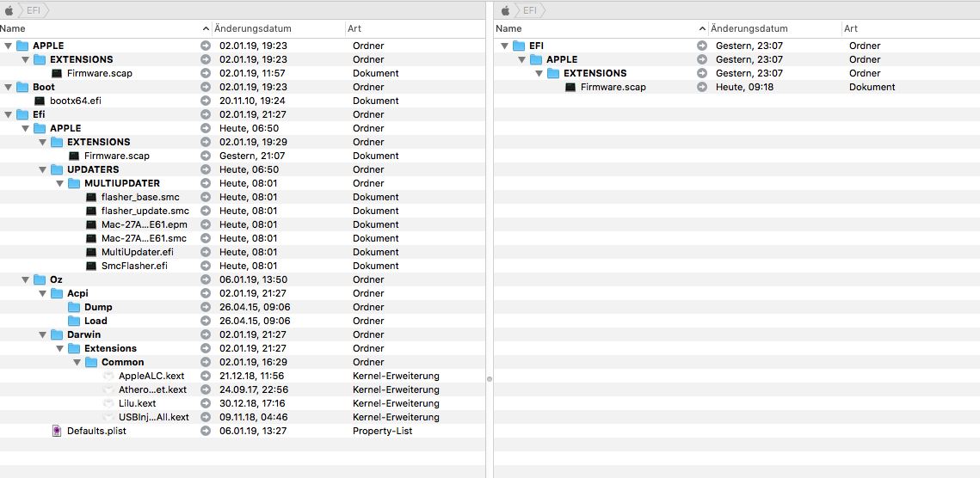Click the pane divider handle between panes

point(490,378)
